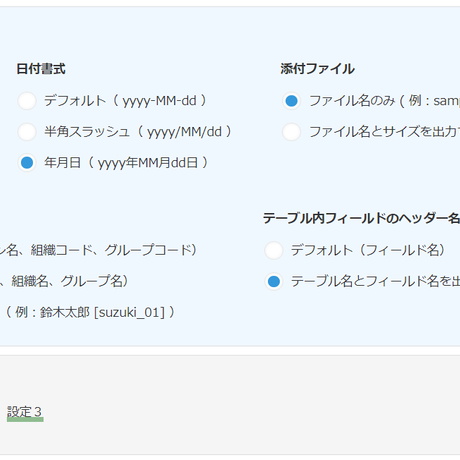
Task: Click the yyyy年MM月dd日 label text
Action: click(148, 163)
